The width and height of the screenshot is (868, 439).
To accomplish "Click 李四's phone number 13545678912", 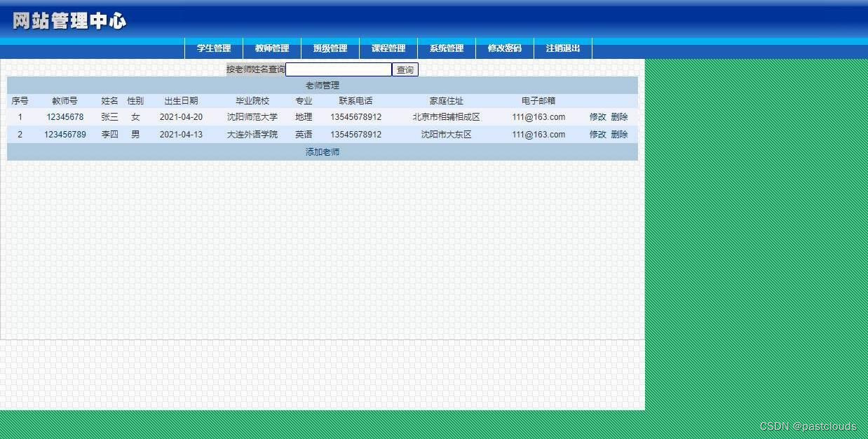I will point(356,135).
